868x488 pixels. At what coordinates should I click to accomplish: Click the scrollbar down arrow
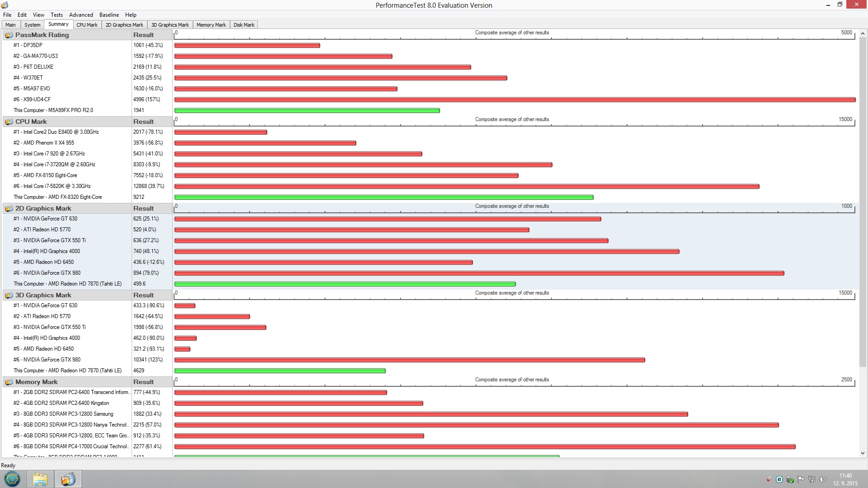863,453
